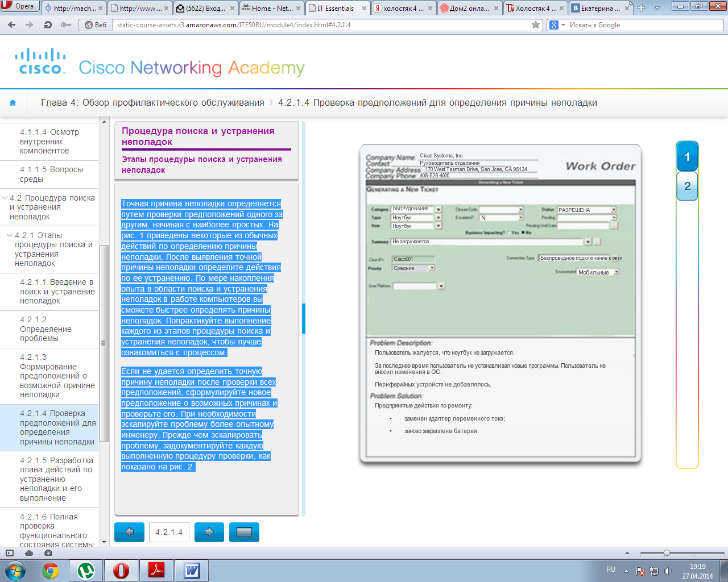The width and height of the screenshot is (728, 582).
Task: Open the Google search engine dropdown
Action: [557, 25]
